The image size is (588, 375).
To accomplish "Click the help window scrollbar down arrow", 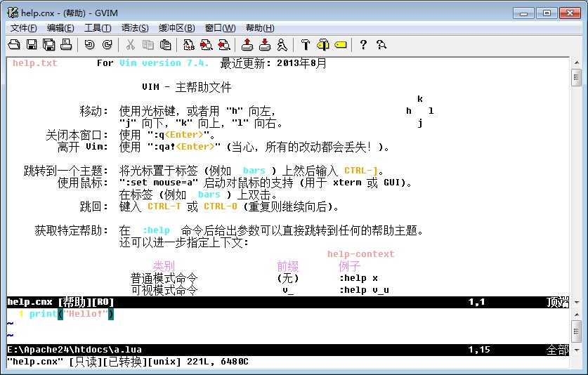I will point(576,302).
